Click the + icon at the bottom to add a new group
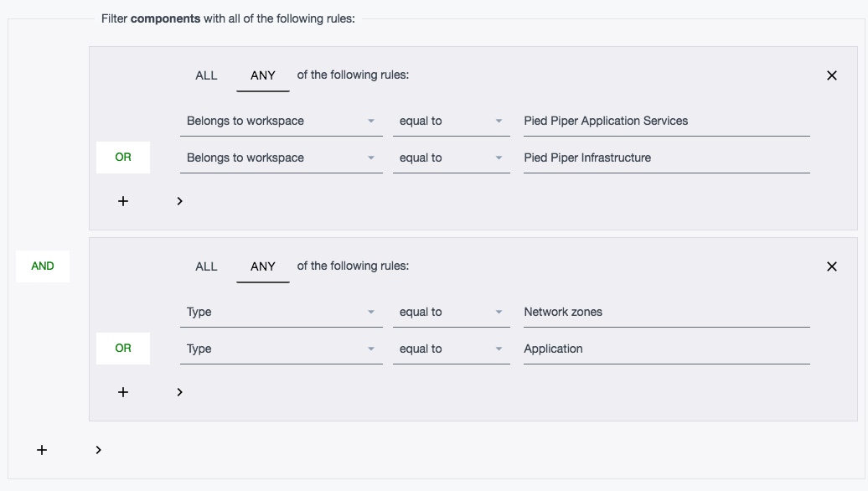868x491 pixels. coord(42,450)
